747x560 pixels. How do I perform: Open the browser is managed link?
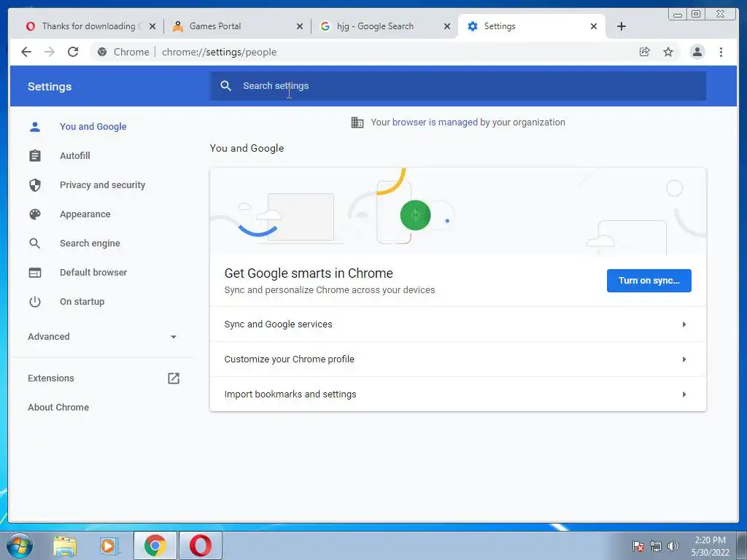click(435, 122)
